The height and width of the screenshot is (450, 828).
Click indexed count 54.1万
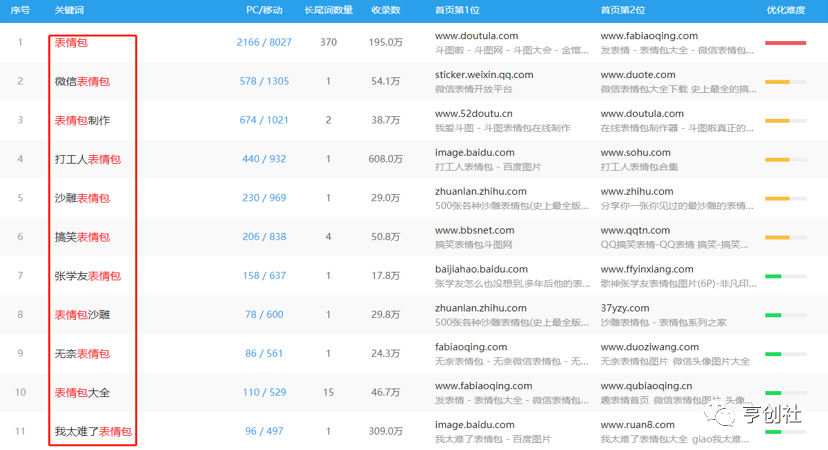click(385, 81)
